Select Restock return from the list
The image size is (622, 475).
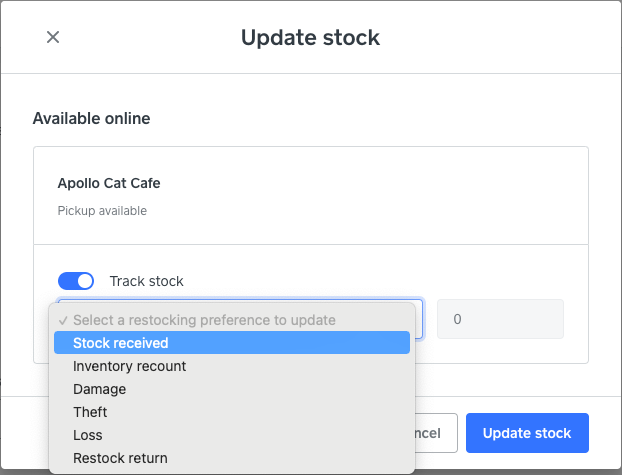click(120, 458)
